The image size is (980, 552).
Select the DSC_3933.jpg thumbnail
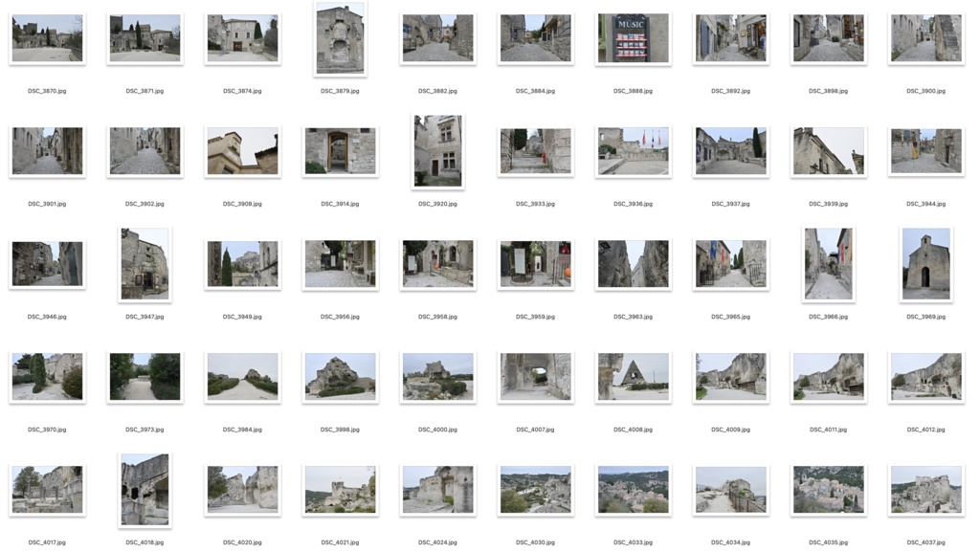click(x=536, y=151)
